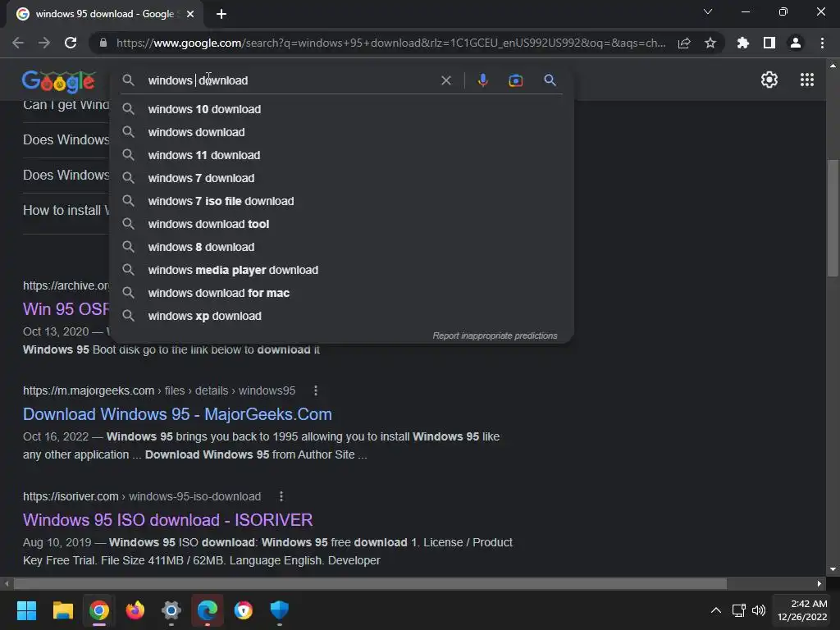Viewport: 840px width, 630px height.
Task: Click the blue search magnifier button
Action: pyautogui.click(x=550, y=80)
